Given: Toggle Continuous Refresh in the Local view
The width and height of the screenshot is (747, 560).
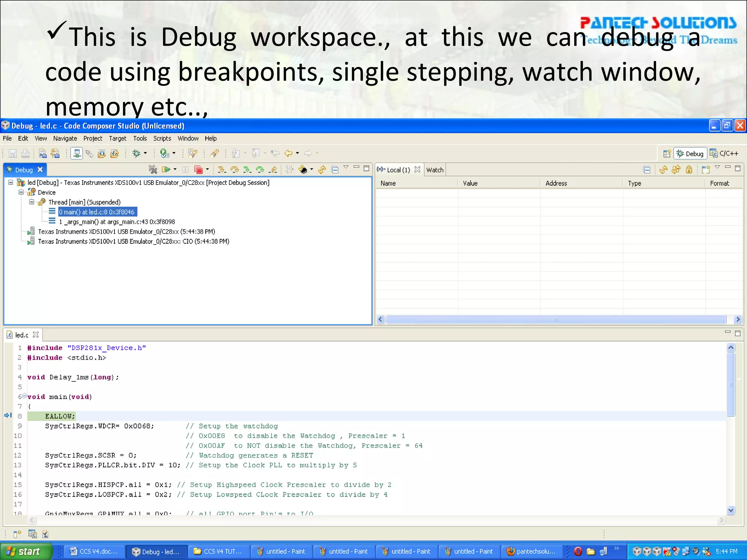Looking at the screenshot, I should tap(676, 170).
